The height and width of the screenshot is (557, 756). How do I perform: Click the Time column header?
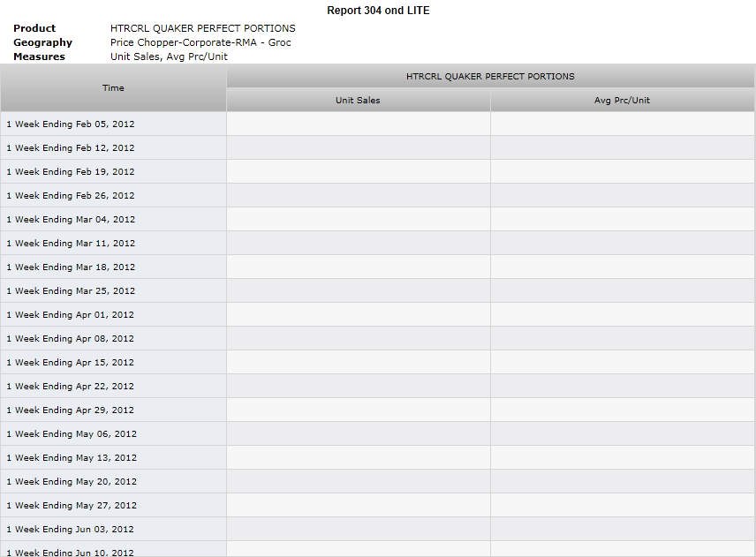pyautogui.click(x=113, y=88)
